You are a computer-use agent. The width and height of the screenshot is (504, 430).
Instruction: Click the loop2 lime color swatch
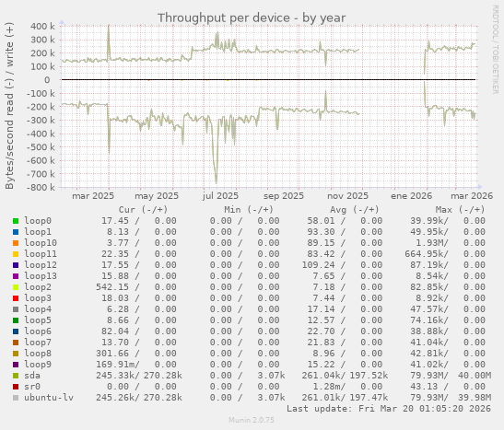click(16, 287)
